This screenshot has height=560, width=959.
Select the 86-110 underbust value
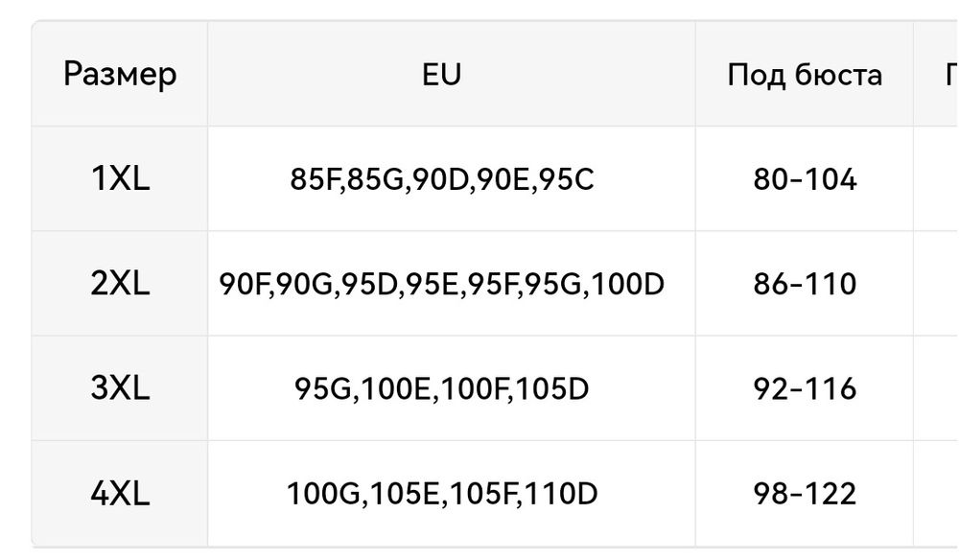click(805, 284)
